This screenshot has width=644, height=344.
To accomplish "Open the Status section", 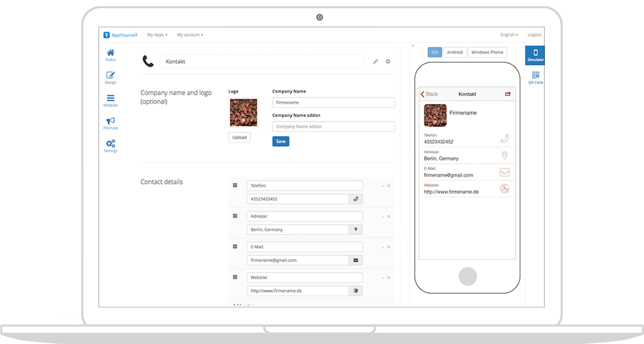I will (110, 55).
